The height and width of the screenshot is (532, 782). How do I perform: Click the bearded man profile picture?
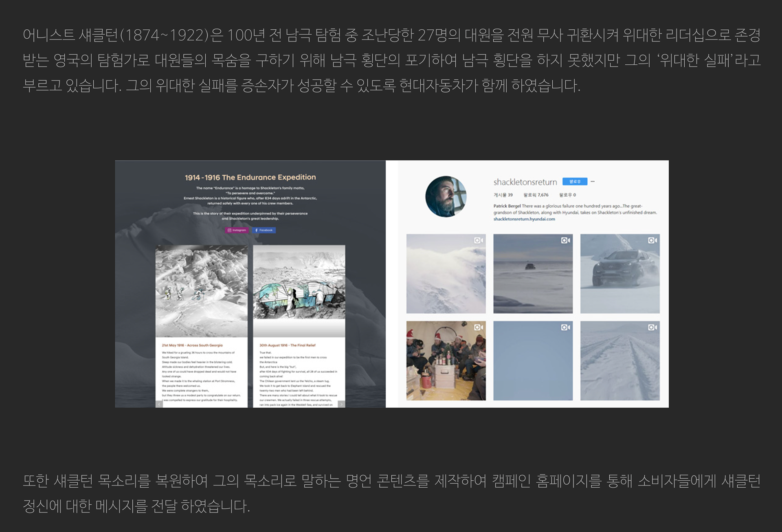pyautogui.click(x=446, y=197)
